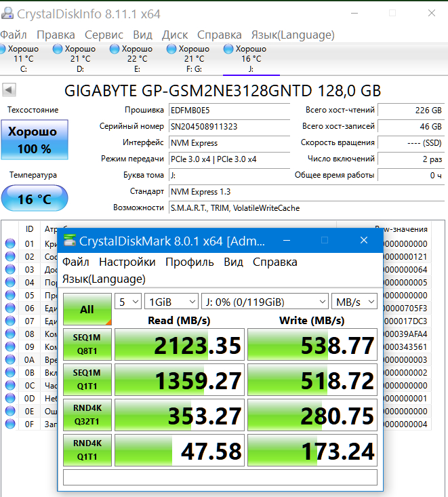Viewport: 448px width, 497px height.
Task: Open unit dropdown showing MB/s
Action: pos(354,302)
